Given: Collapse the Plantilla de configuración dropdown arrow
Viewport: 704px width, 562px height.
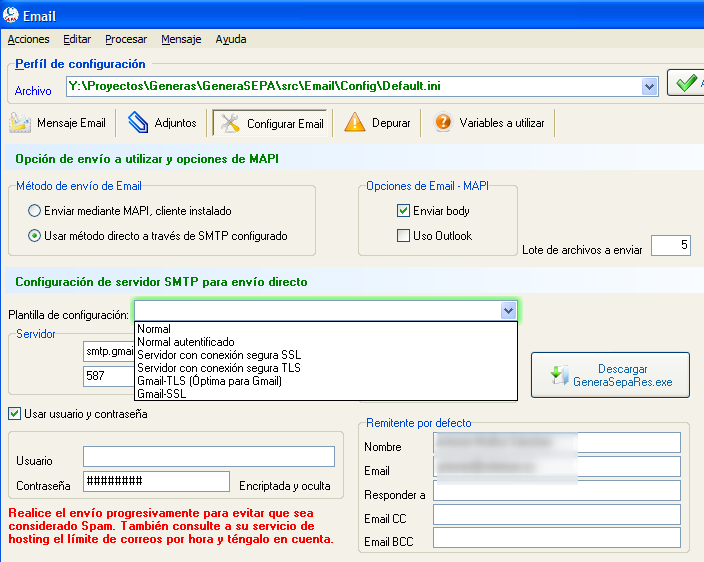Looking at the screenshot, I should click(508, 311).
